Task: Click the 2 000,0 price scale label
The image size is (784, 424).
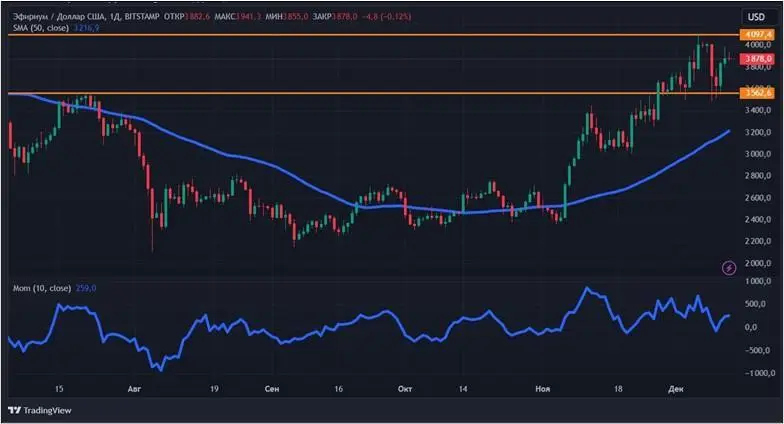Action: coord(755,262)
